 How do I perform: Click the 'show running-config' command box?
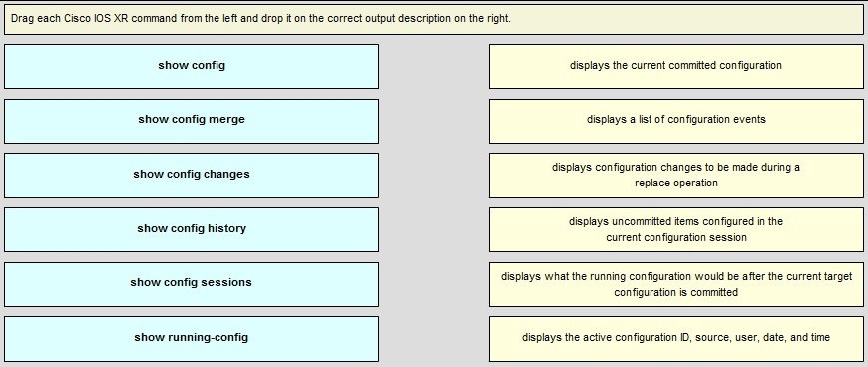[192, 339]
